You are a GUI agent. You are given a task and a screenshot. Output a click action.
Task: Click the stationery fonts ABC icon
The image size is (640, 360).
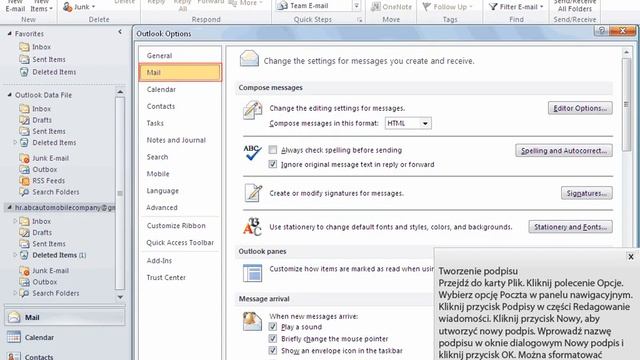252,227
